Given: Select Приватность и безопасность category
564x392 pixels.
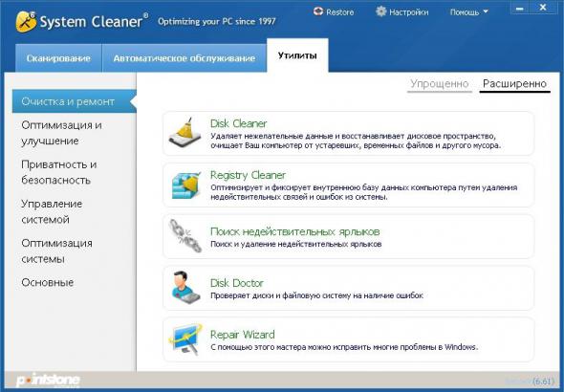Looking at the screenshot, I should click(x=59, y=172).
